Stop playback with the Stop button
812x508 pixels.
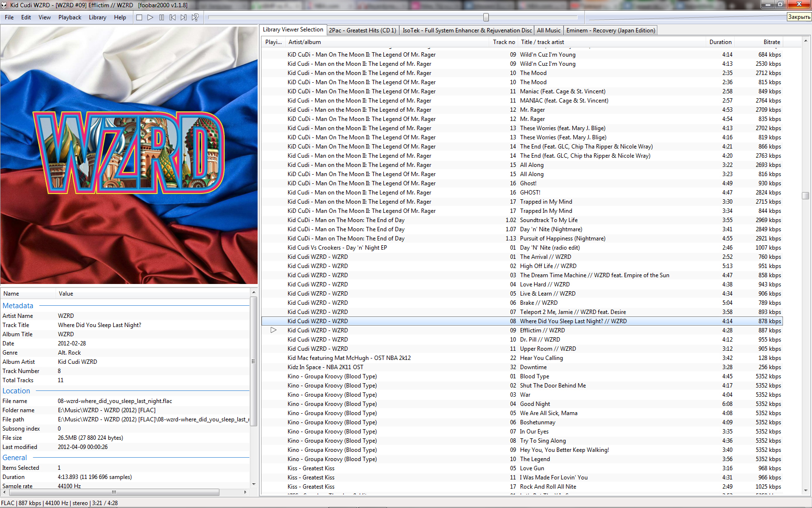click(139, 17)
